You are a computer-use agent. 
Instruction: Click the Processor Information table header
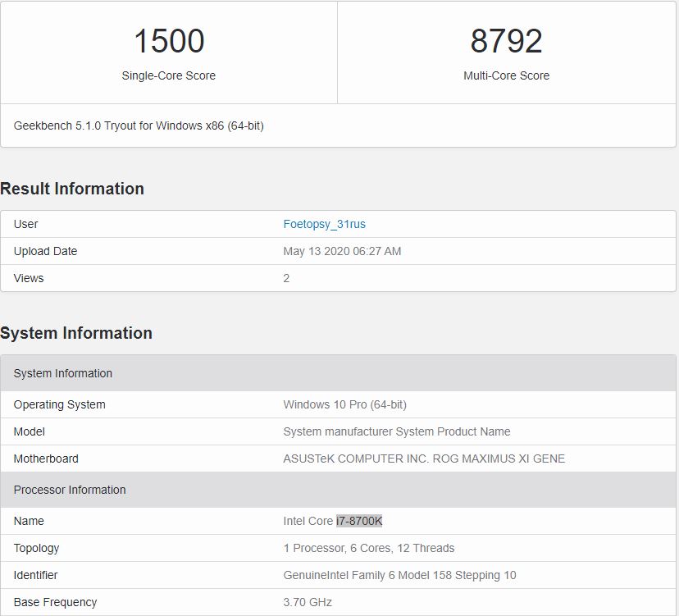coord(70,490)
